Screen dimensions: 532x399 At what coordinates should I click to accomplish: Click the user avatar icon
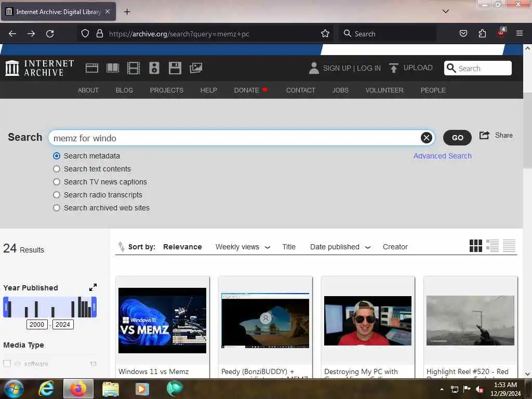coord(314,68)
